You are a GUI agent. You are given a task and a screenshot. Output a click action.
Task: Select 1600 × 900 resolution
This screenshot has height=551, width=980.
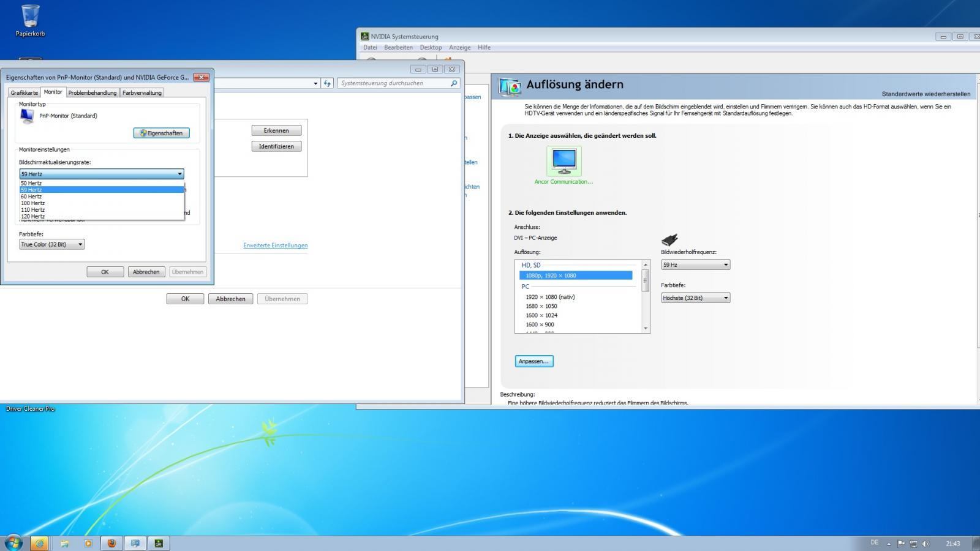coord(540,324)
